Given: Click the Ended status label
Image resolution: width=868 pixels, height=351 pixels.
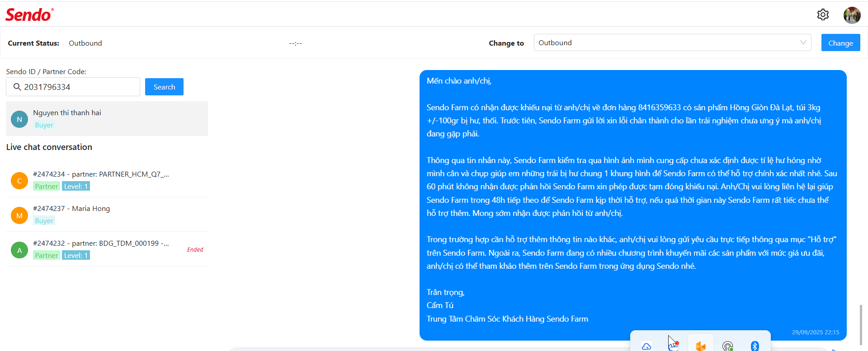Looking at the screenshot, I should click(x=195, y=249).
